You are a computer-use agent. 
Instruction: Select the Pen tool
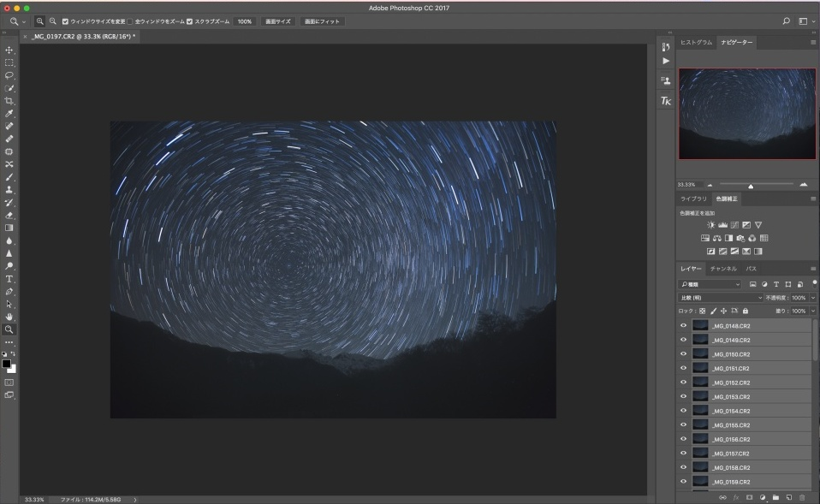point(9,291)
